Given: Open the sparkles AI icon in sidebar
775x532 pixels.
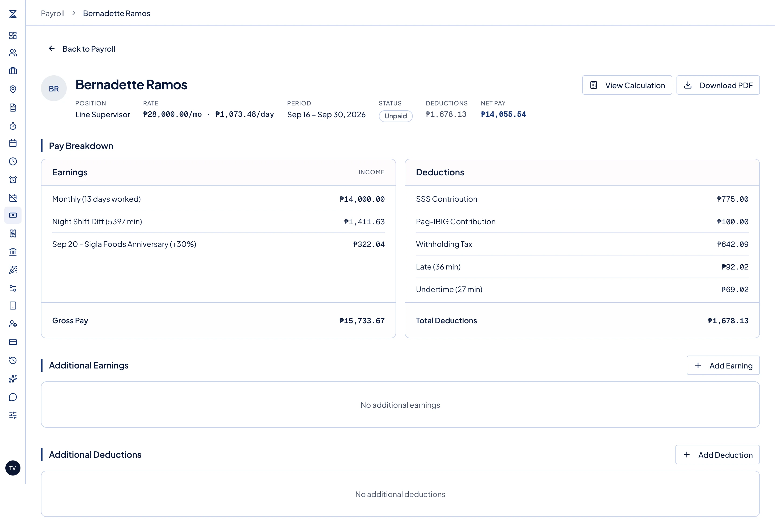Looking at the screenshot, I should coord(13,379).
